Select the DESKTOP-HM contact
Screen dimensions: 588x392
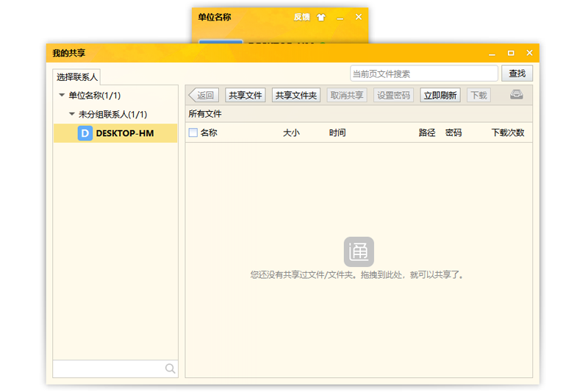click(x=124, y=133)
